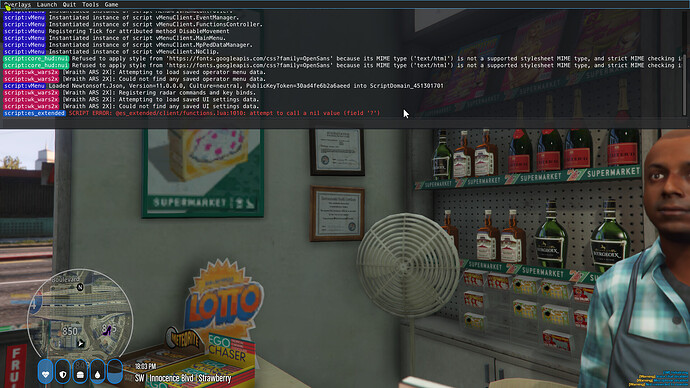Click the hunger burger HUD icon
This screenshot has width=690, height=388.
[80, 371]
